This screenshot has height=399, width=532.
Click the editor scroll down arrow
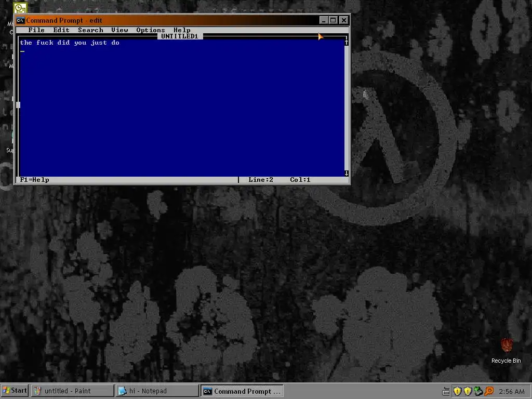pyautogui.click(x=347, y=174)
